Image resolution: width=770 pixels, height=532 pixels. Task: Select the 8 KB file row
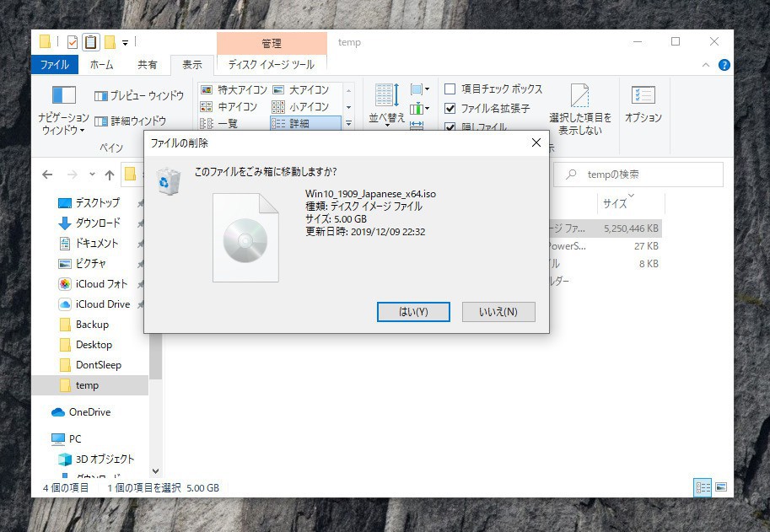[x=605, y=264]
